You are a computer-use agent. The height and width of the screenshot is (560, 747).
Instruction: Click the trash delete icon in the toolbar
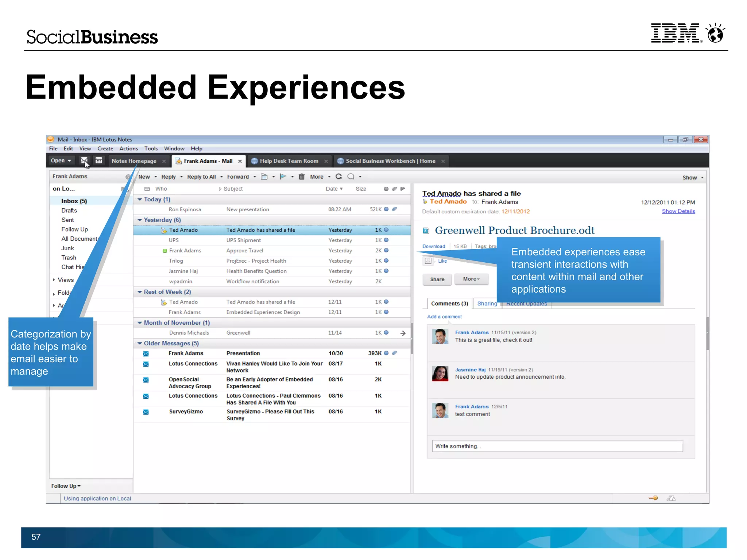click(302, 177)
